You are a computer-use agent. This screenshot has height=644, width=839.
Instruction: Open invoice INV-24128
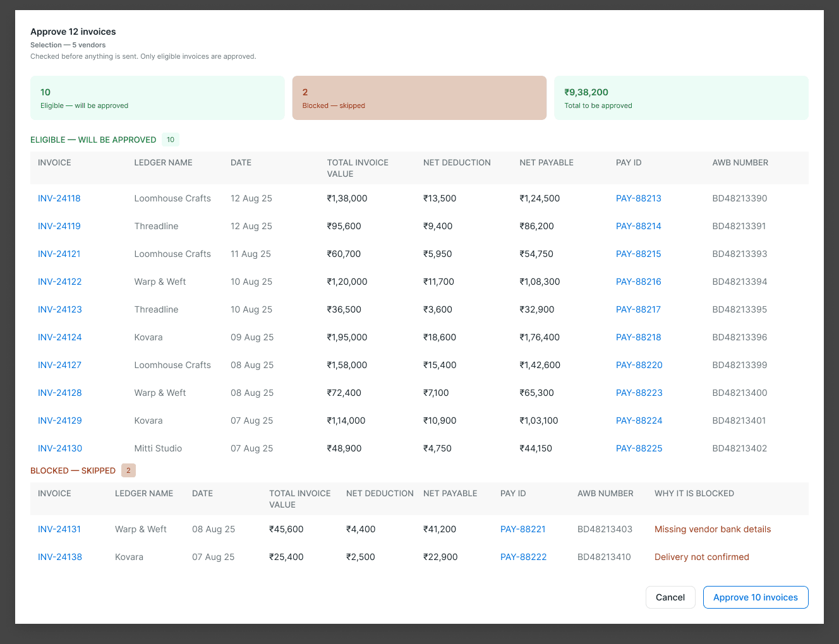60,393
